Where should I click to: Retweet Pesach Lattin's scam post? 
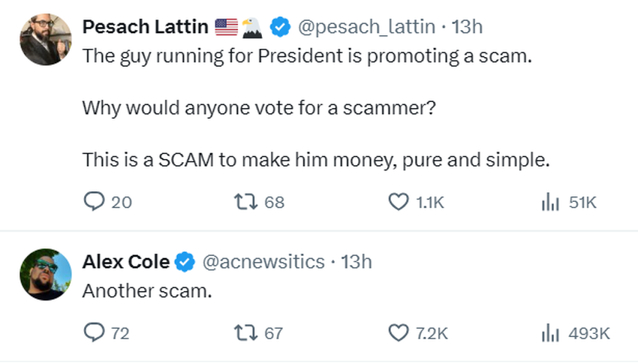click(244, 202)
